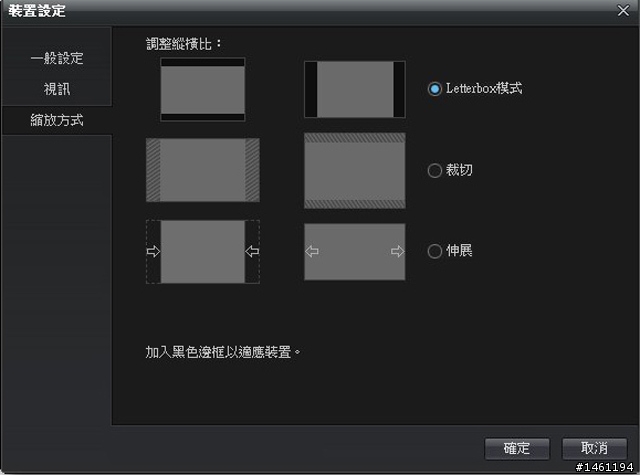Choose the 裁切 crop radio option
Image resolution: width=640 pixels, height=475 pixels.
pos(435,170)
